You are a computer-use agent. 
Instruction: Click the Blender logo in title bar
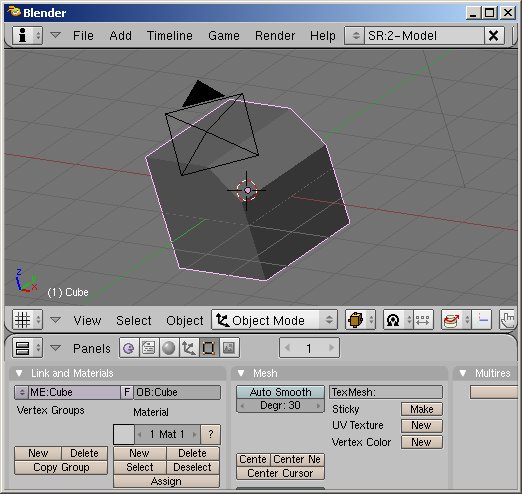coord(14,12)
